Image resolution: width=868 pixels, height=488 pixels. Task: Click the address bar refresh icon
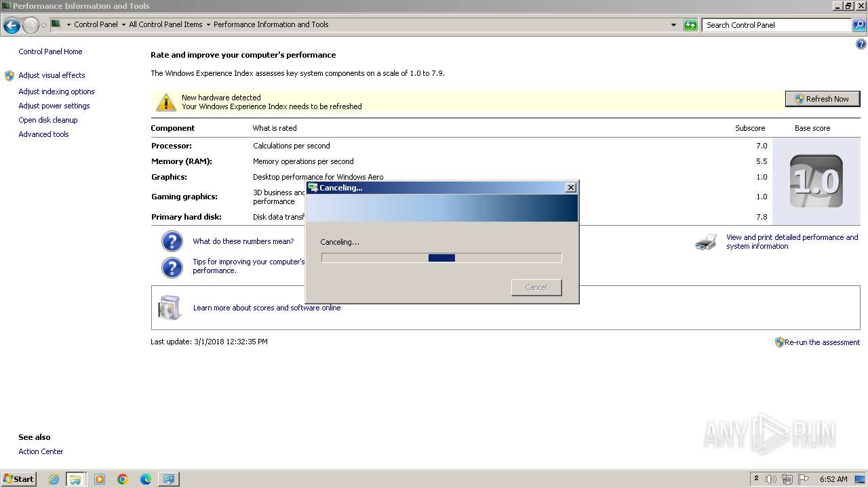(690, 25)
